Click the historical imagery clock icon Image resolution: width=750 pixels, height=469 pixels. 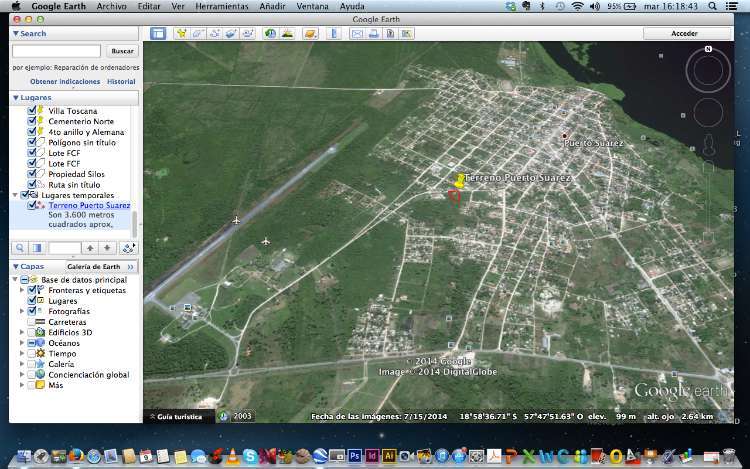tap(270, 33)
